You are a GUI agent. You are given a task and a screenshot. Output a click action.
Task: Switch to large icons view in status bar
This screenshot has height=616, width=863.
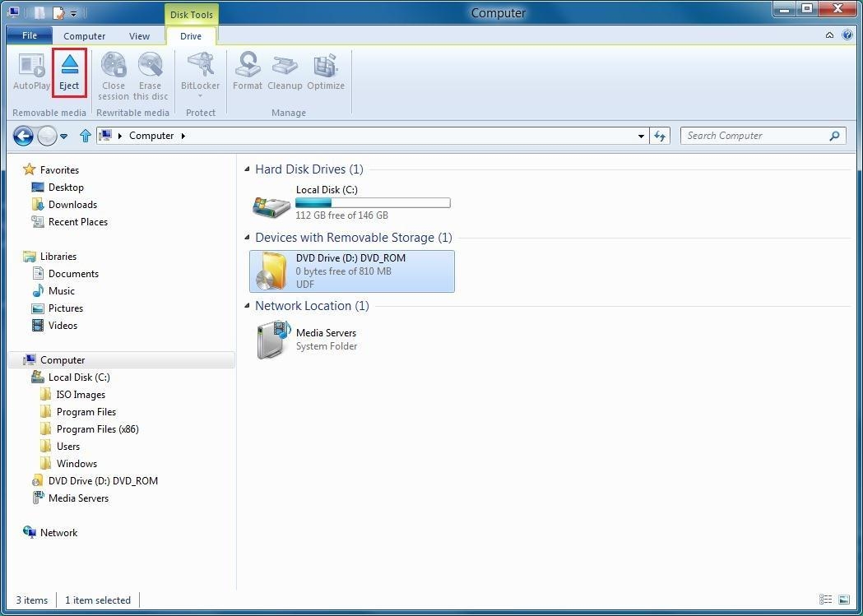coord(844,600)
